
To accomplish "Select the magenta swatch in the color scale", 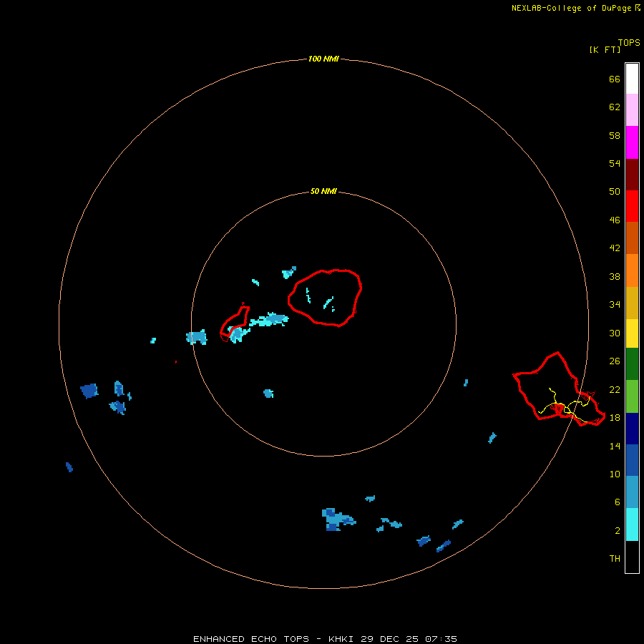I will coord(632,142).
